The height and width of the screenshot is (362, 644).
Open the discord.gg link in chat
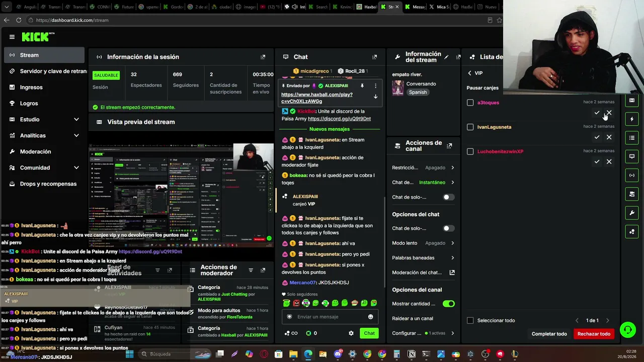[339, 119]
